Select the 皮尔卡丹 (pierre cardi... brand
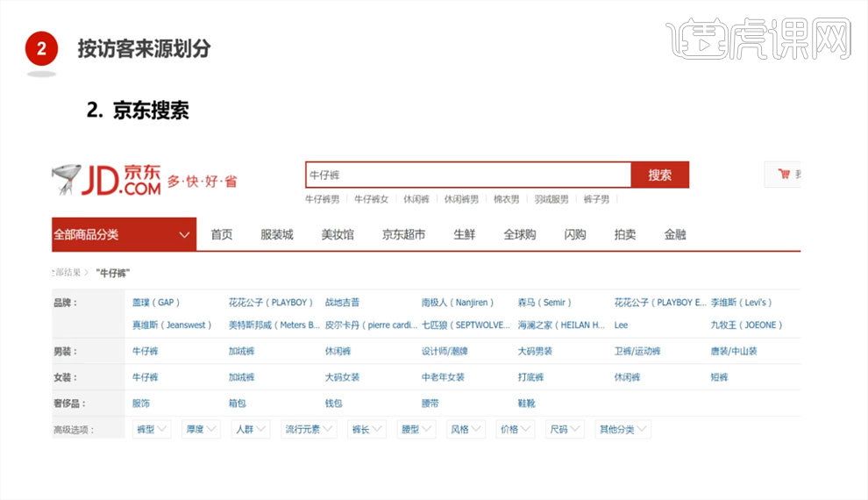 tap(371, 325)
